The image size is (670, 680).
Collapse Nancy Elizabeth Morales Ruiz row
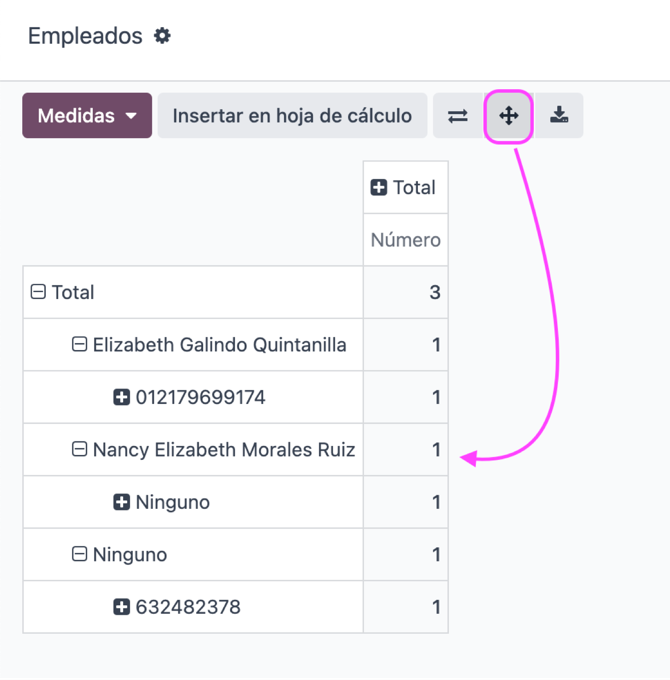(x=79, y=449)
